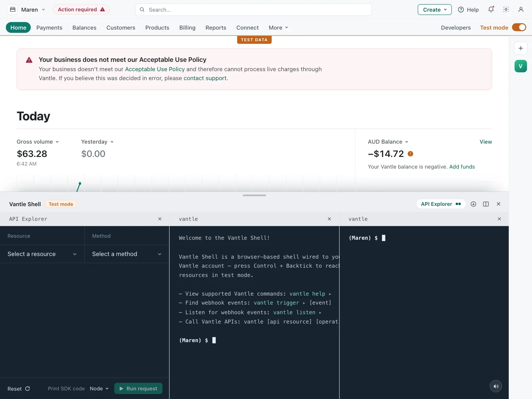Change the Yesterday comparison dropdown
Image resolution: width=532 pixels, height=399 pixels.
tap(97, 142)
